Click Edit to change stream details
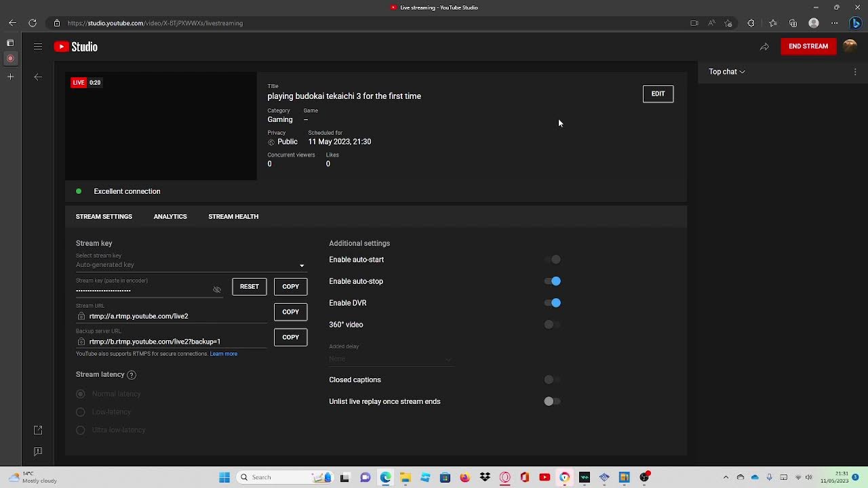Viewport: 868px width, 488px height. click(x=658, y=94)
